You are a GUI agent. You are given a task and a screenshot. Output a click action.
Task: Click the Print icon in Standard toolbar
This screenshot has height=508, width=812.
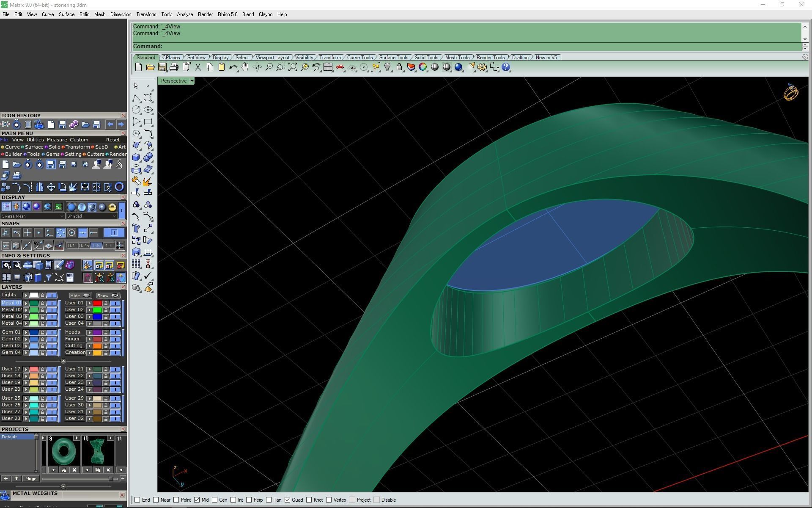tap(174, 67)
